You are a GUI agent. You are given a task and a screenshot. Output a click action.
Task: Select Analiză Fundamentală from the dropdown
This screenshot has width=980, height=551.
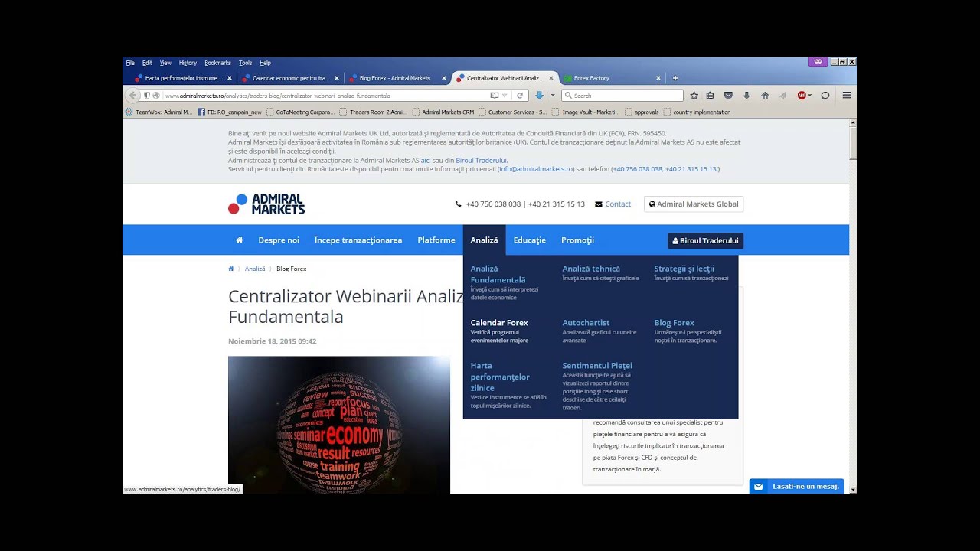498,274
